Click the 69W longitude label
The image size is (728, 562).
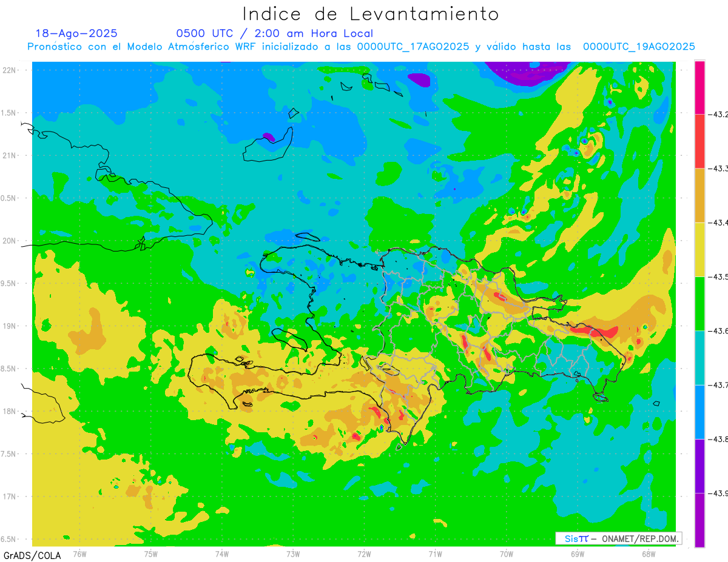[578, 554]
